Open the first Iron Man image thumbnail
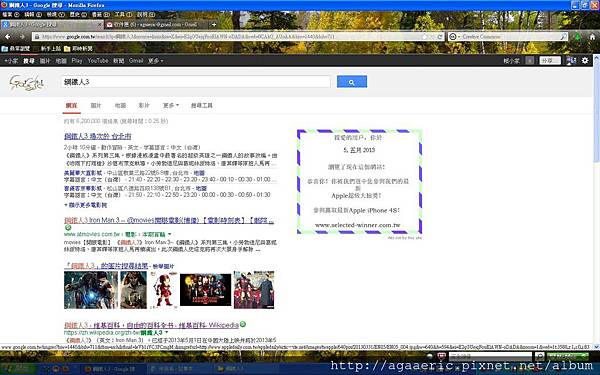The image size is (600, 375). (91, 290)
